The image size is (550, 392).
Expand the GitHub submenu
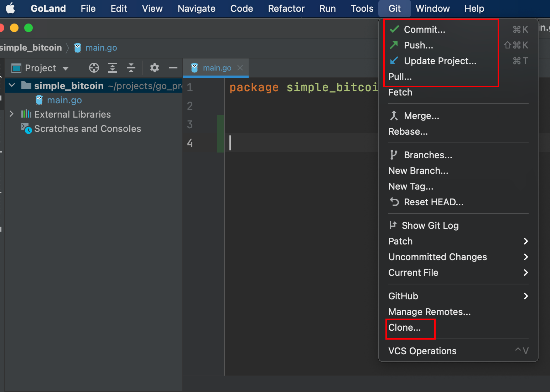tap(458, 296)
